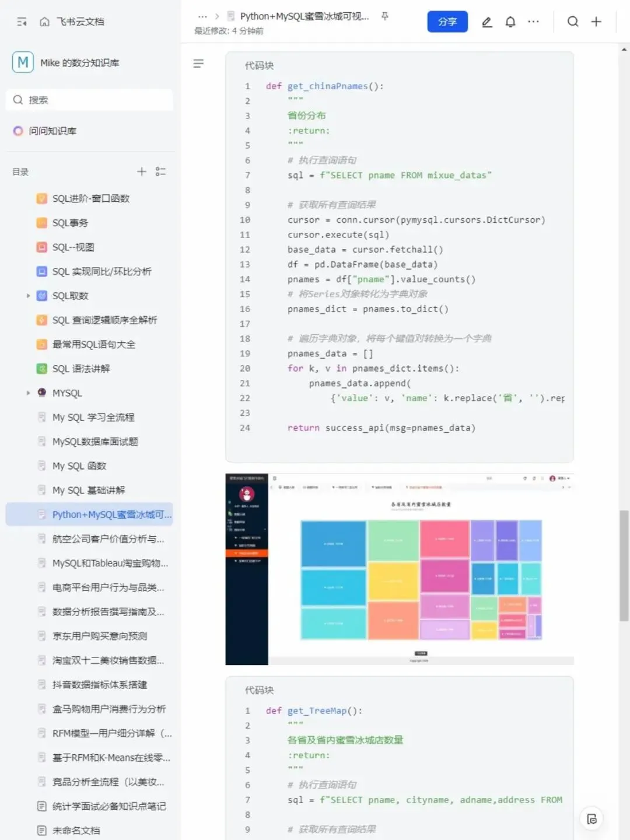Open My SQL 学习全流程 page
Image resolution: width=630 pixels, height=840 pixels.
tap(93, 417)
